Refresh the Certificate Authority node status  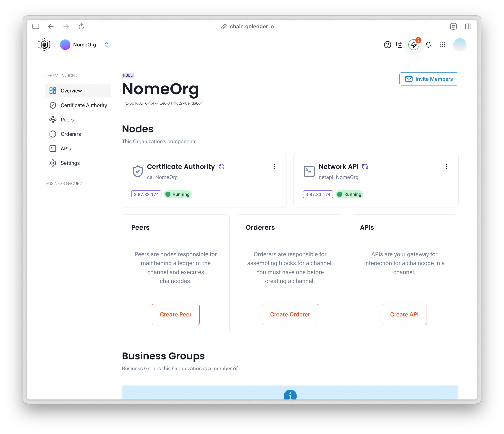point(221,167)
